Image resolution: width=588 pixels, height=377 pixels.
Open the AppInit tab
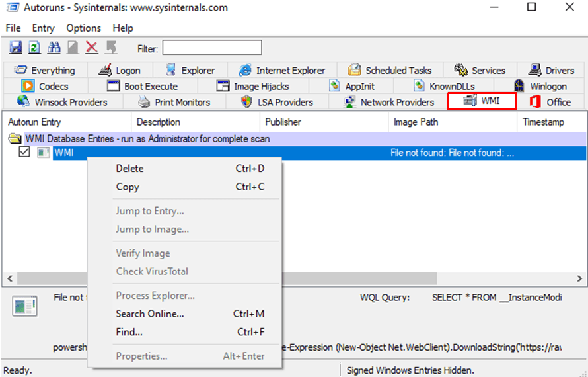point(351,86)
